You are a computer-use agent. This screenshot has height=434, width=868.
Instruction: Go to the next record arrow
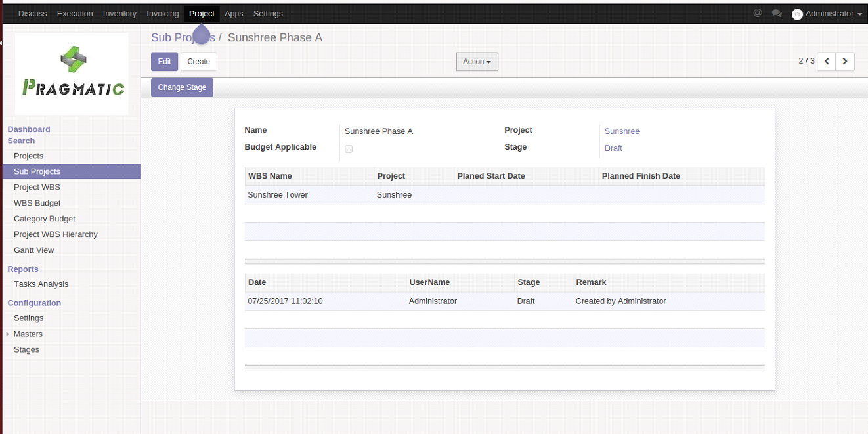click(x=845, y=61)
